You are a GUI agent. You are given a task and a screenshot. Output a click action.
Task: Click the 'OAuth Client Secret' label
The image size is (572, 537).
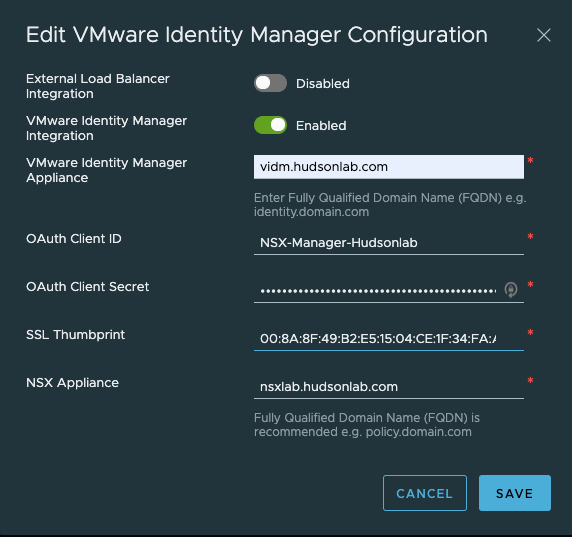point(88,287)
